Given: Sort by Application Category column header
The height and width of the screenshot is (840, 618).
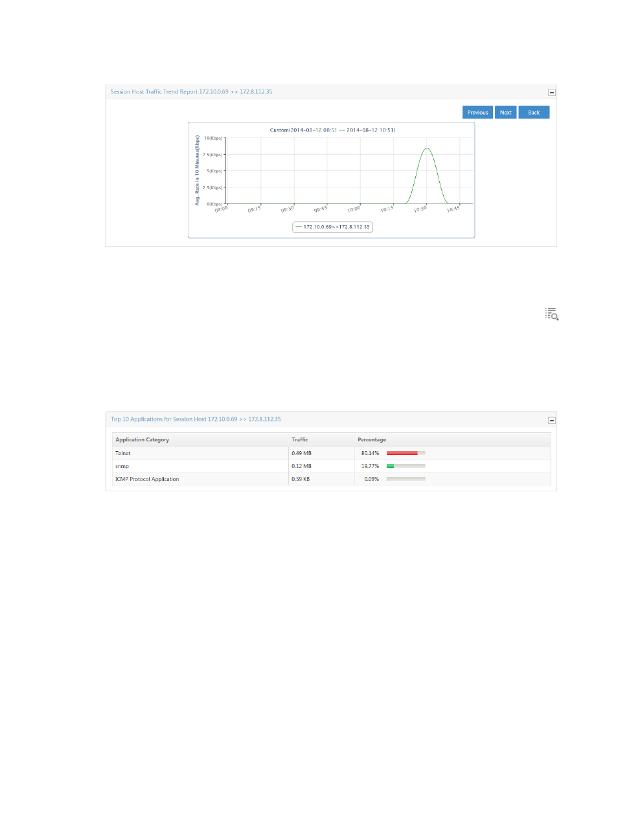Looking at the screenshot, I should 142,439.
